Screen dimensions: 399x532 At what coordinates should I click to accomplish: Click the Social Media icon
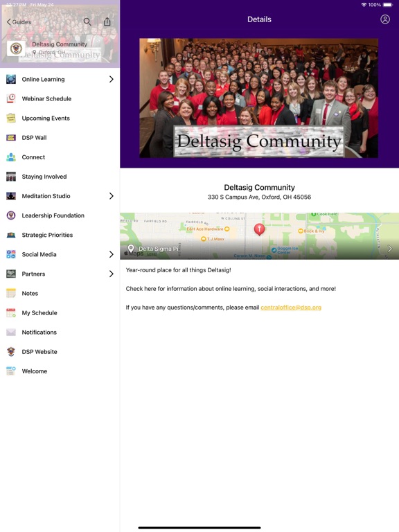click(11, 254)
